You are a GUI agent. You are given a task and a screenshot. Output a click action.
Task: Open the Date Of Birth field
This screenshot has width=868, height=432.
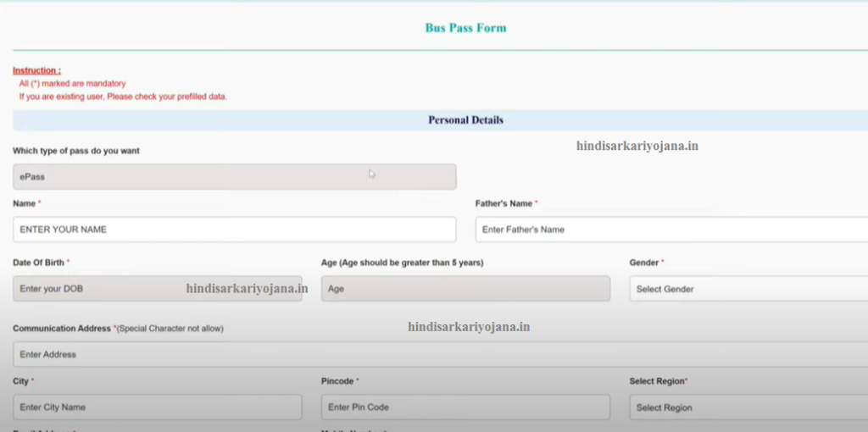[x=158, y=289]
